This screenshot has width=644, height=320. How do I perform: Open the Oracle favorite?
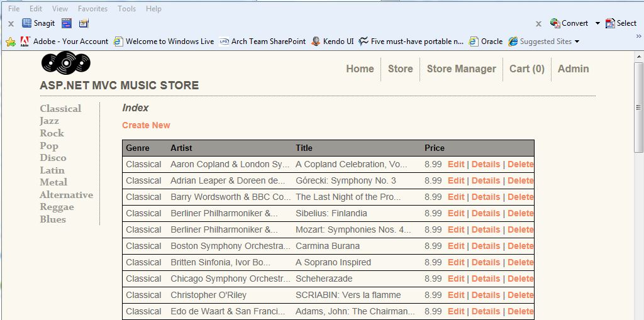pyautogui.click(x=486, y=41)
